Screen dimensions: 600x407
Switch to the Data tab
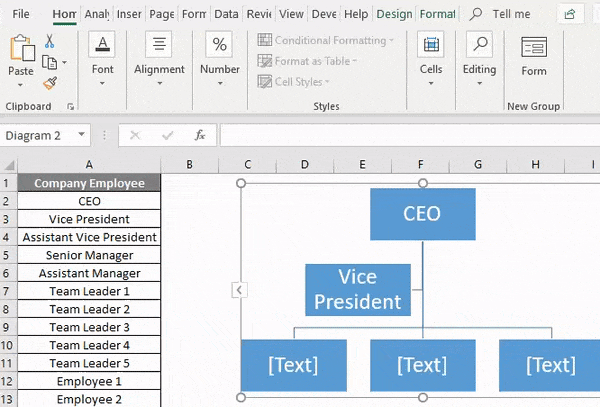pyautogui.click(x=226, y=14)
